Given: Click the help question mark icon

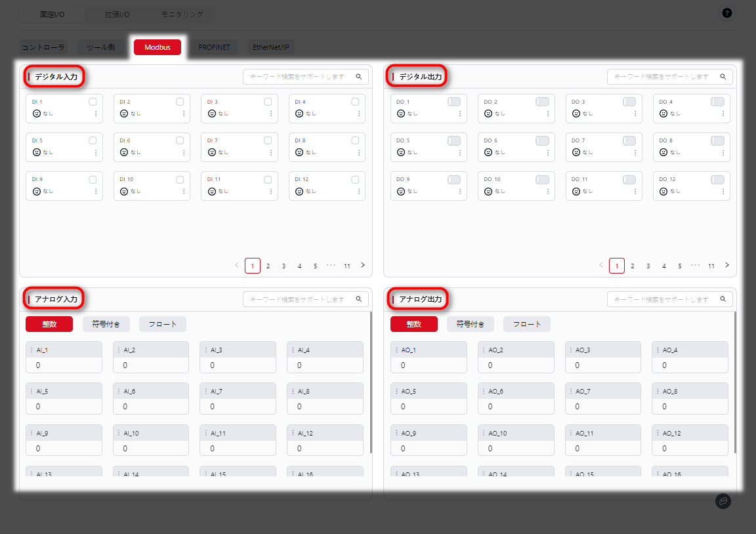Looking at the screenshot, I should point(727,13).
